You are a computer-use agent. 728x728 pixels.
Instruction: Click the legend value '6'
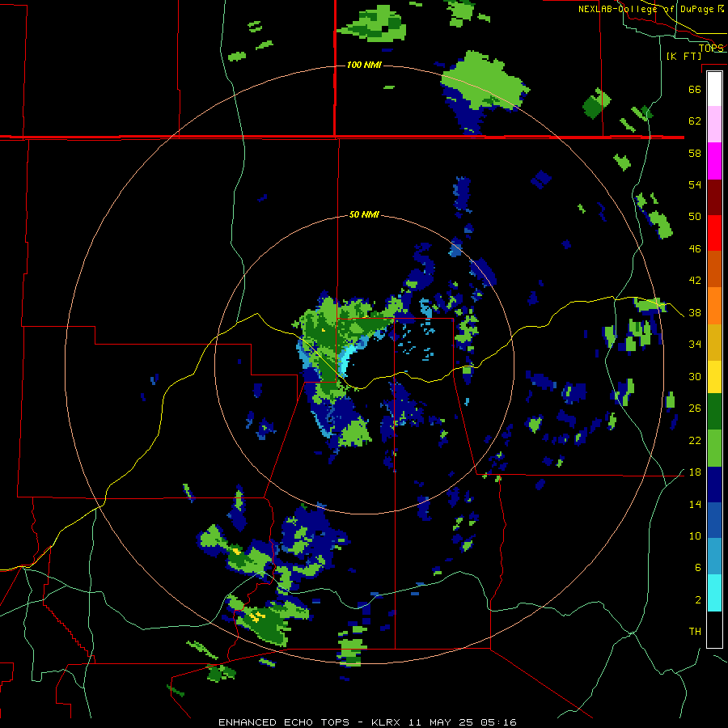(697, 567)
